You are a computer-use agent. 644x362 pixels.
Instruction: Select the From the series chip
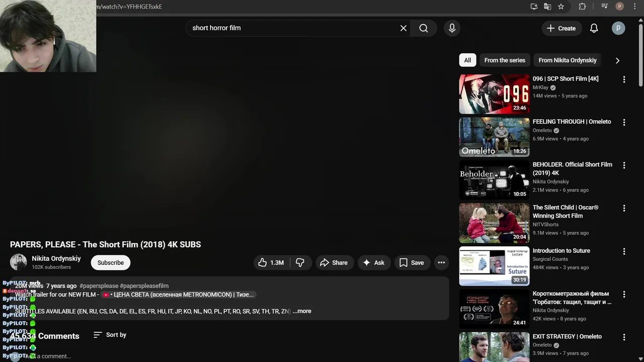pyautogui.click(x=505, y=60)
